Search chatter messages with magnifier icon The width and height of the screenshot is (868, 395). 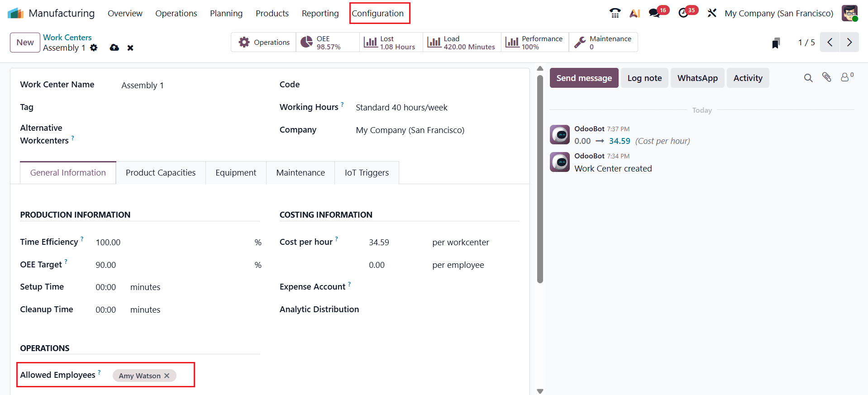(x=808, y=78)
